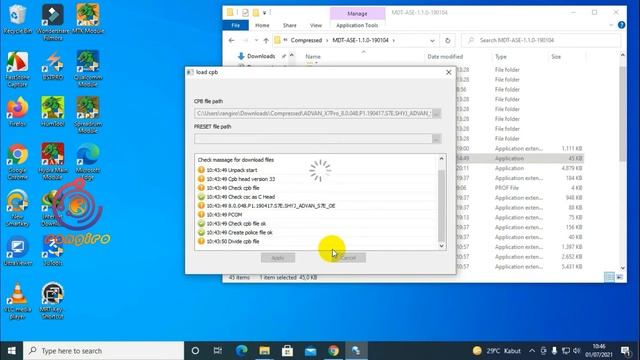Open Task View on the taskbar
Screen dimensions: 640x360
pyautogui.click(x=218, y=351)
